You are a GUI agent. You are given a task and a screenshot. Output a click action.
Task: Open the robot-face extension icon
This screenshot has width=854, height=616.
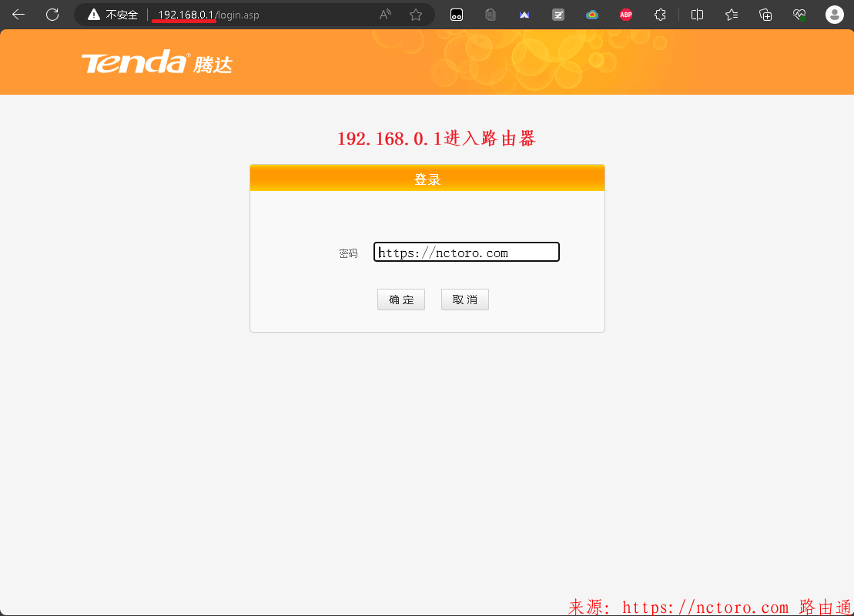tap(457, 15)
